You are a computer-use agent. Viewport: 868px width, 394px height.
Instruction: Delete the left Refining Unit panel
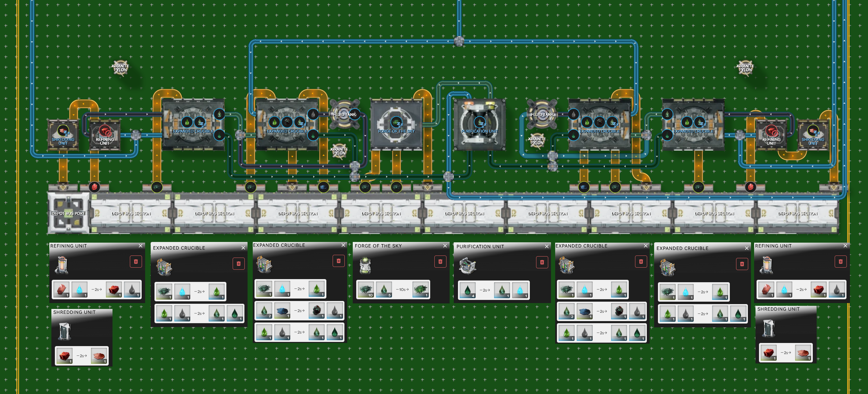[136, 261]
